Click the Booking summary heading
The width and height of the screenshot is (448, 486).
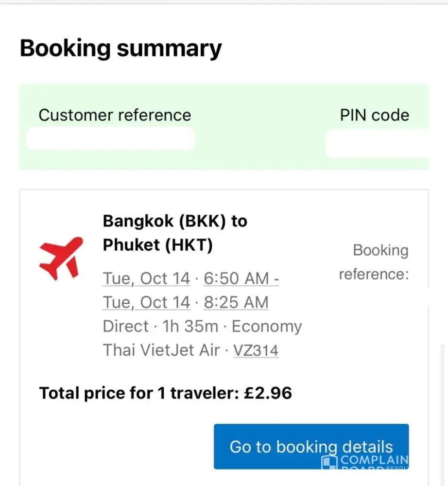121,49
